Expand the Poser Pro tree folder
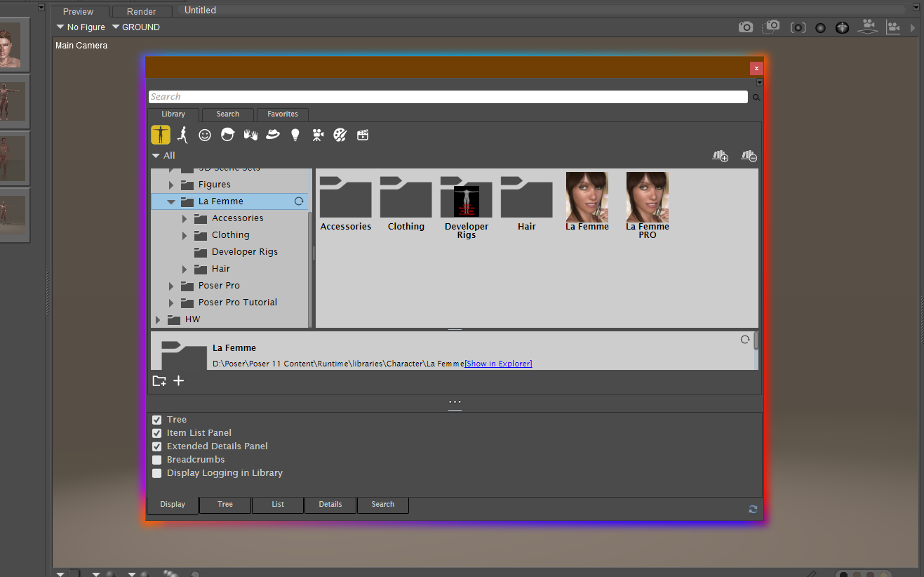924x577 pixels. pos(171,286)
